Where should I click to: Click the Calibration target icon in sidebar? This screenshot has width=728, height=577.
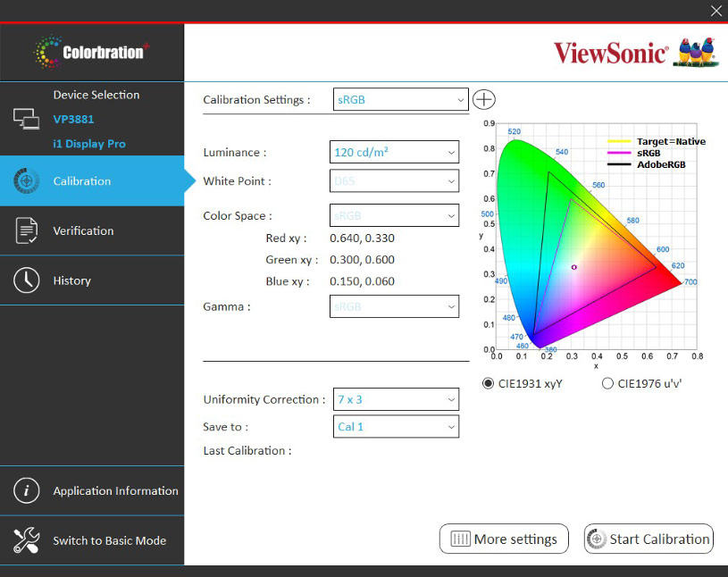click(x=27, y=180)
